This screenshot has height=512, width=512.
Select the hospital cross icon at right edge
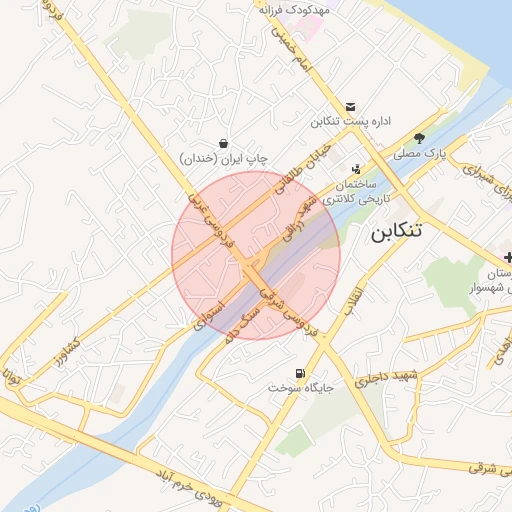pyautogui.click(x=508, y=257)
